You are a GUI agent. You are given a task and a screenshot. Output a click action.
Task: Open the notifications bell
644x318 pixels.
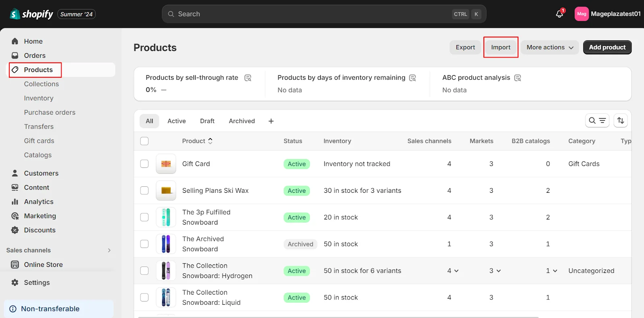[x=559, y=14]
